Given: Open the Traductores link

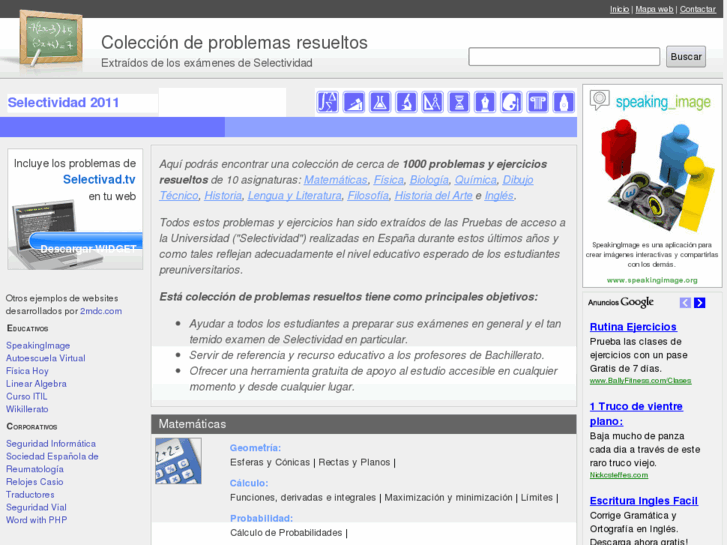Looking at the screenshot, I should 30,494.
